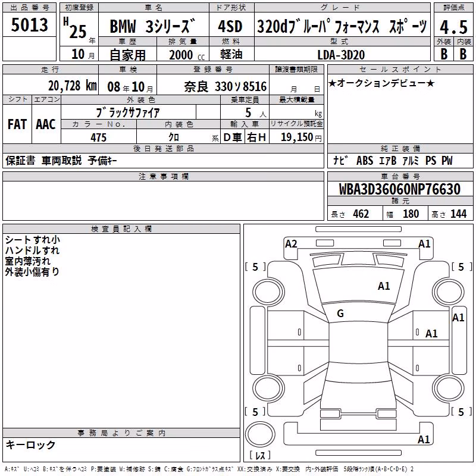Click the 検査員記入欄 section header
476x476 pixels.
(x=121, y=229)
